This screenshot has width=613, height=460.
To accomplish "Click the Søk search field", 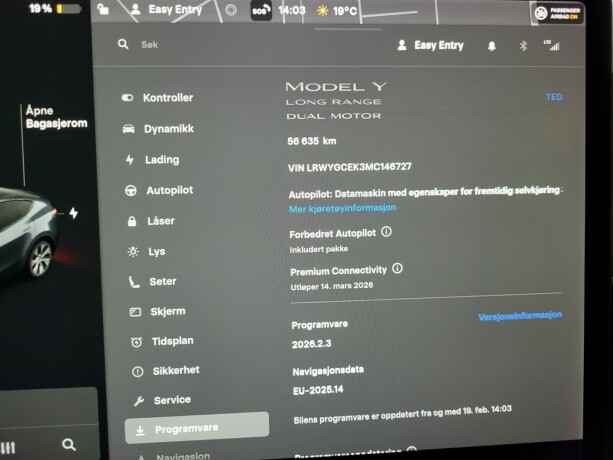I will 200,46.
